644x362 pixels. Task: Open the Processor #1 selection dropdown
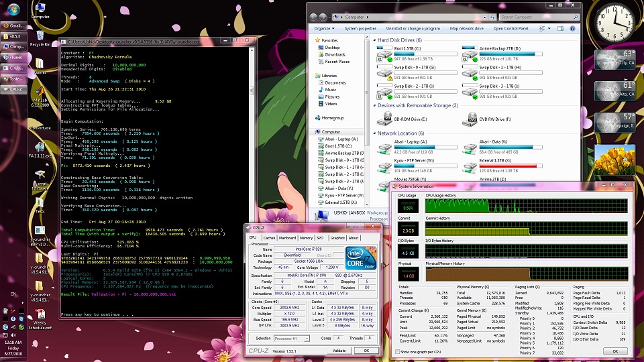tap(290, 339)
